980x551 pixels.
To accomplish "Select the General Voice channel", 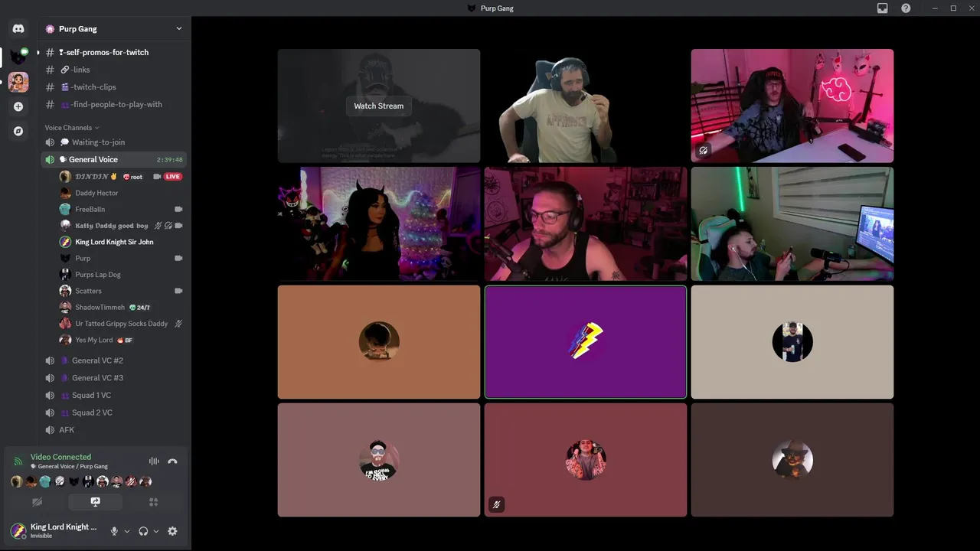I will [114, 159].
